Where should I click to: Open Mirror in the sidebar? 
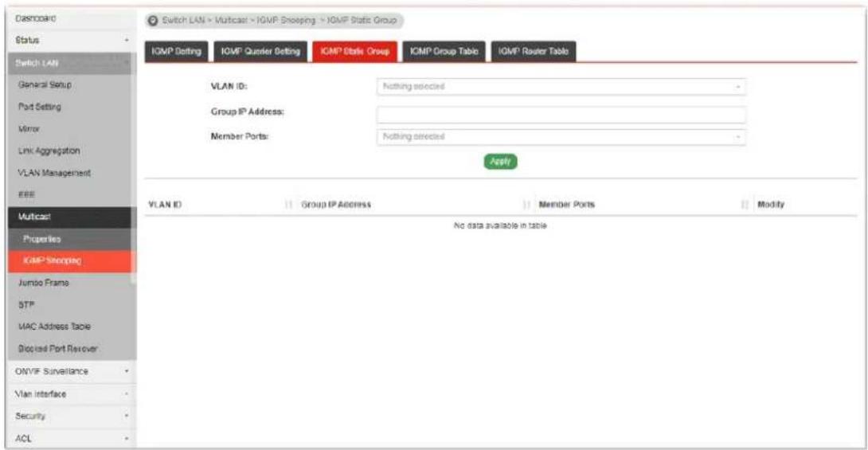pos(71,129)
